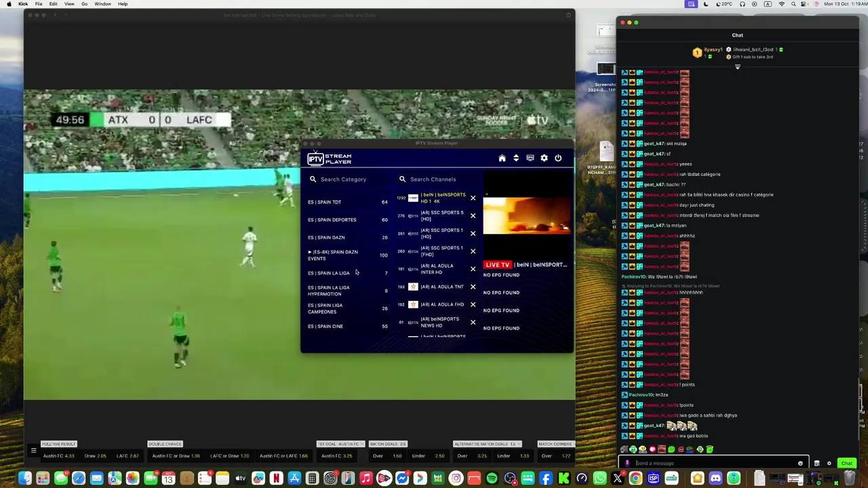This screenshot has height=488, width=868.
Task: Remove the AL AOULA INTER HD channel
Action: click(473, 269)
